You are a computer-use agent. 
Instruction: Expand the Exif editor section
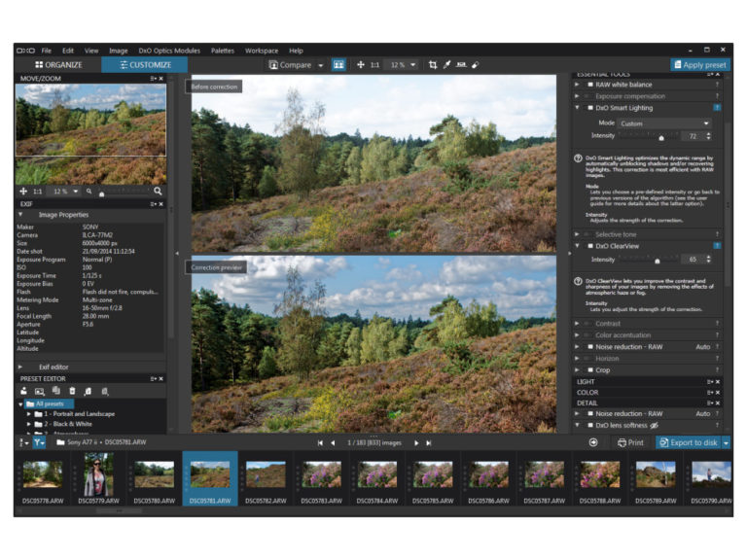(20, 367)
